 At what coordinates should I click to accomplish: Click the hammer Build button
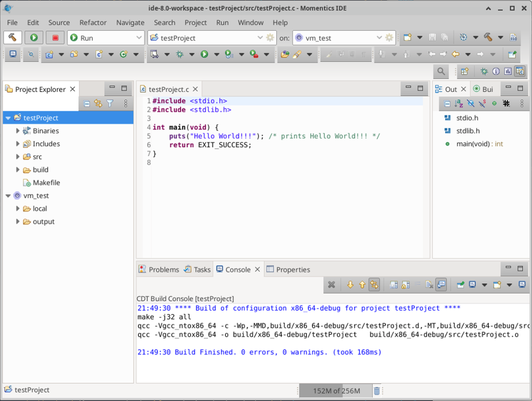13,37
